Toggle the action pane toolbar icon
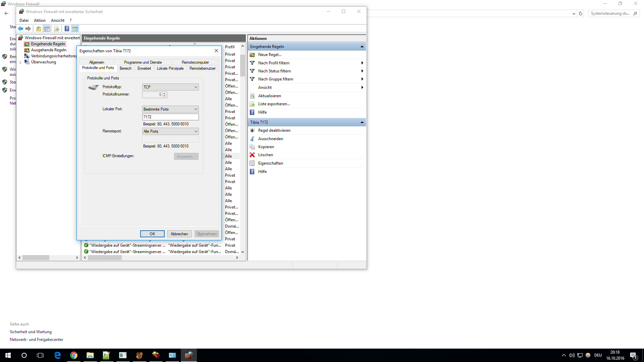Screen dimensions: 644x362 click(x=75, y=29)
